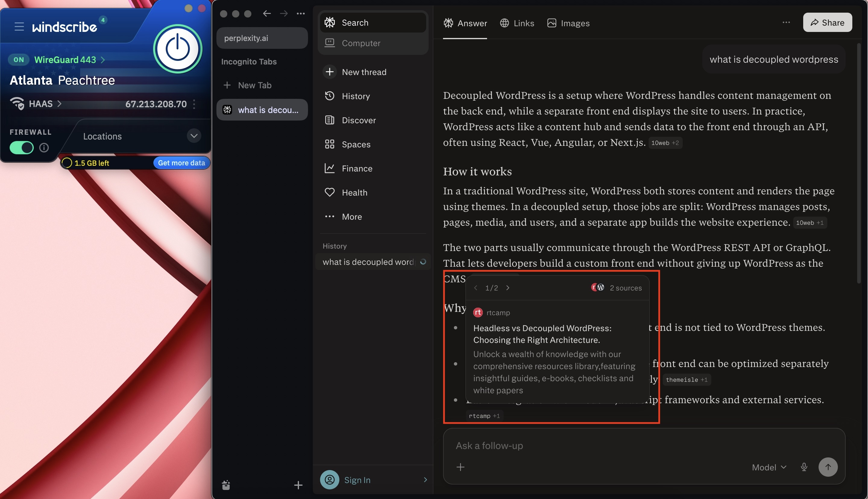868x499 pixels.
Task: Click the 'what is decoupled wordpress' query bubble
Action: (774, 59)
